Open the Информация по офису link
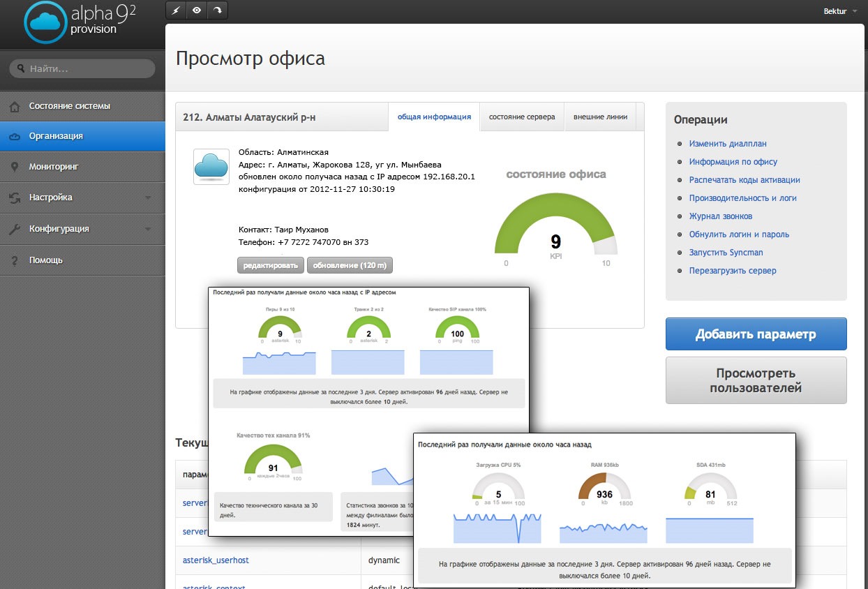868x589 pixels. point(733,162)
